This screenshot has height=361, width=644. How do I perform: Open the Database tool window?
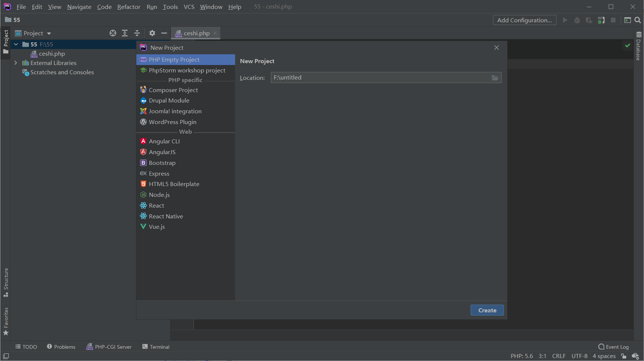point(639,46)
